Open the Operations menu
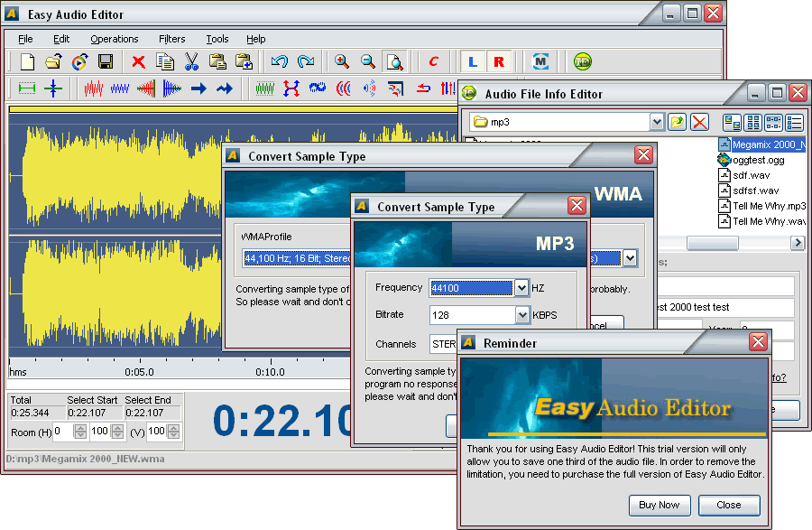This screenshot has width=812, height=530. tap(115, 39)
